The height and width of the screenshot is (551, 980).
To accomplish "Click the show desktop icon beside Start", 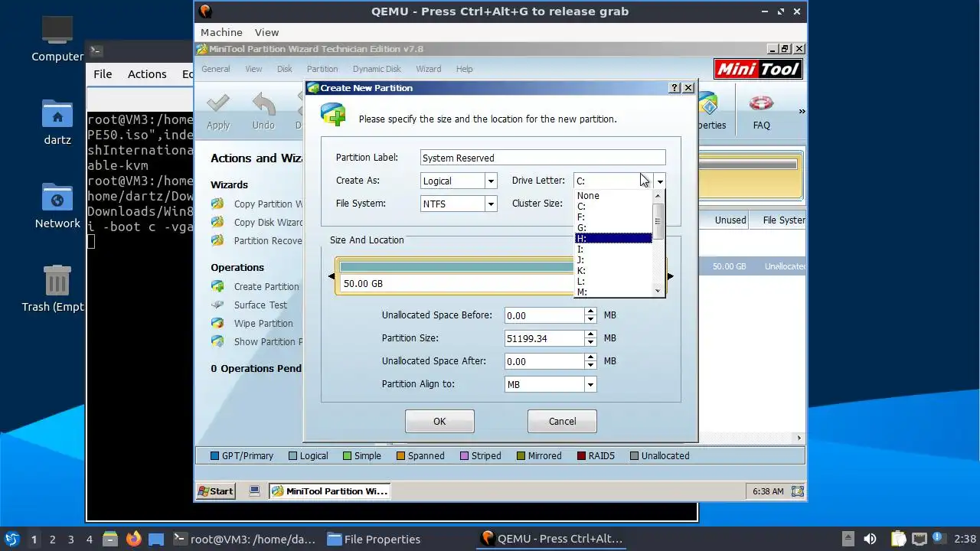I will (255, 491).
